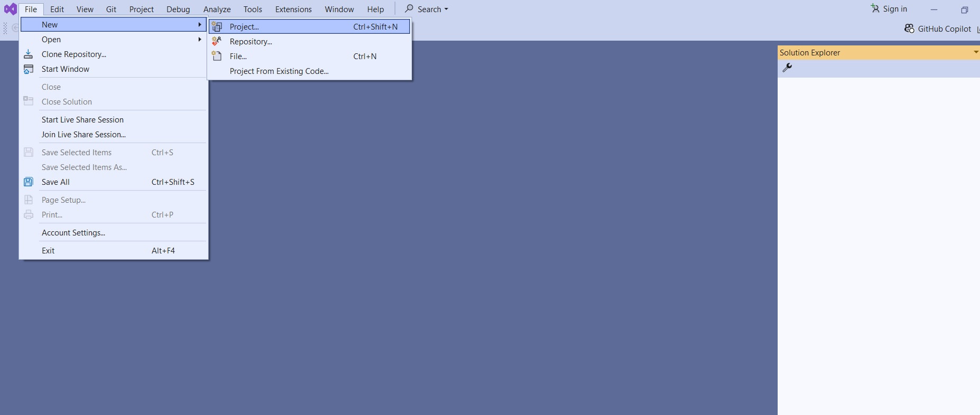This screenshot has height=415, width=980.
Task: Choose Start Window menu entry
Action: pyautogui.click(x=114, y=69)
